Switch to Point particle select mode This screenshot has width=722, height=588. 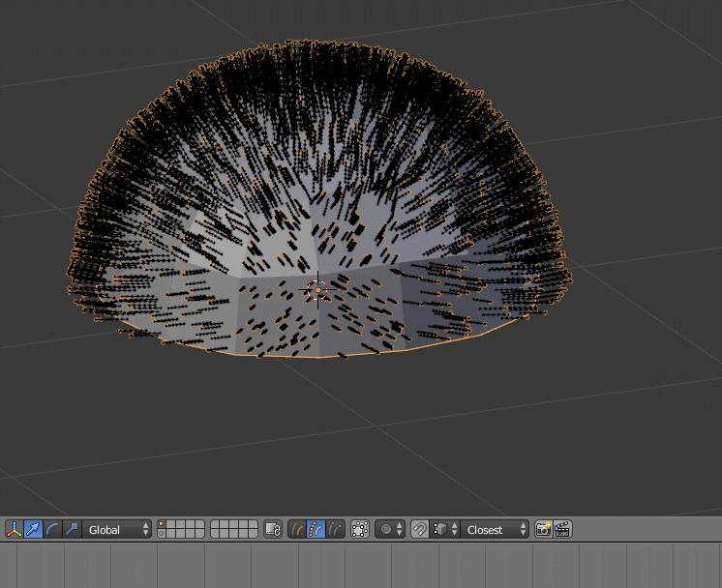click(x=316, y=530)
